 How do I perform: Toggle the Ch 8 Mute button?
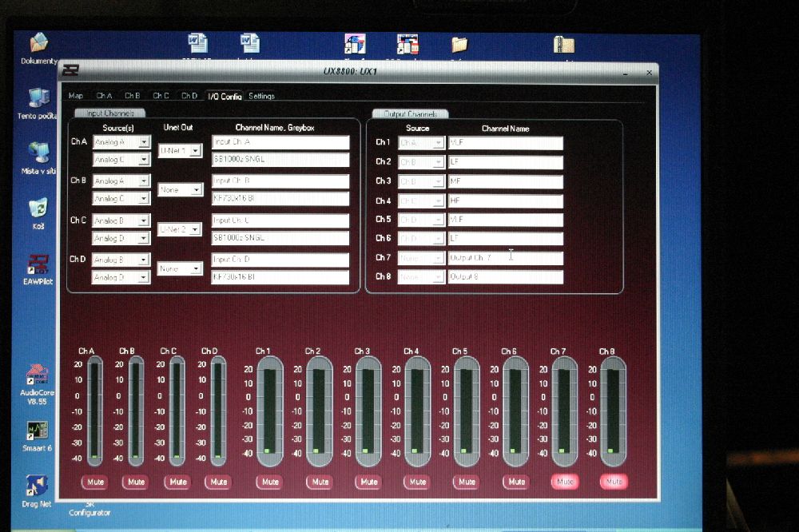tap(614, 482)
